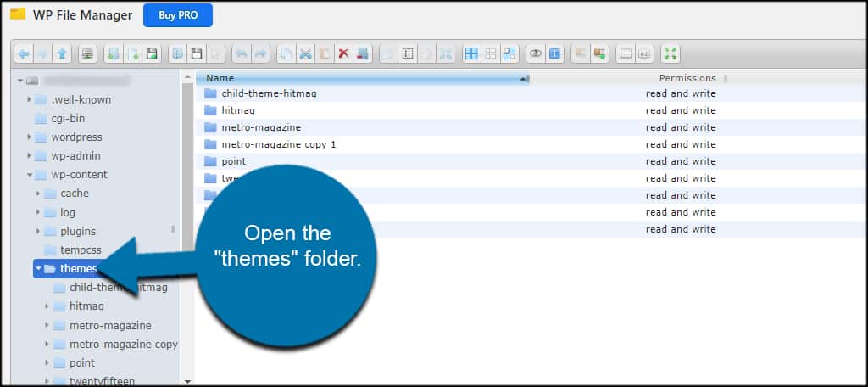Select plugins in the folder tree
This screenshot has width=868, height=387.
77,231
